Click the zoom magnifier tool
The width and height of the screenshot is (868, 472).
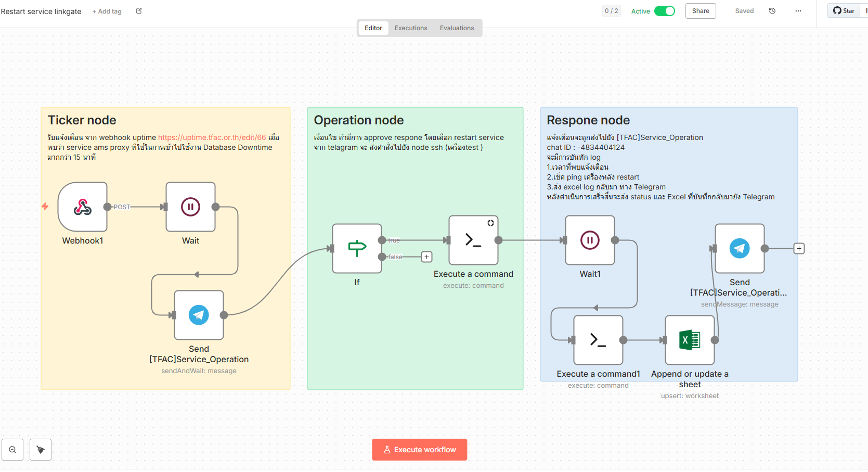point(12,449)
